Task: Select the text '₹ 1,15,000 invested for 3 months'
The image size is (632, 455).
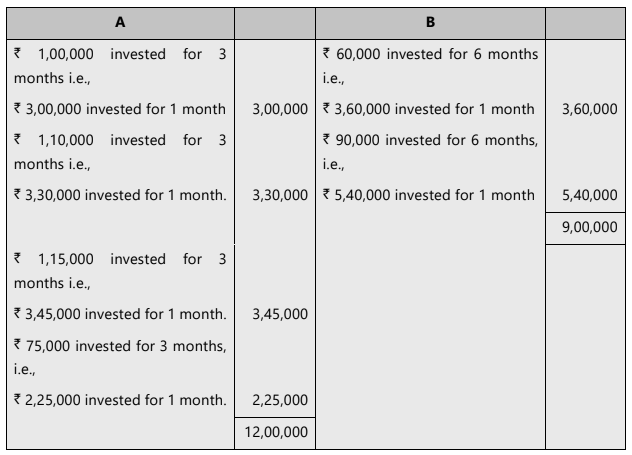Action: pos(120,259)
